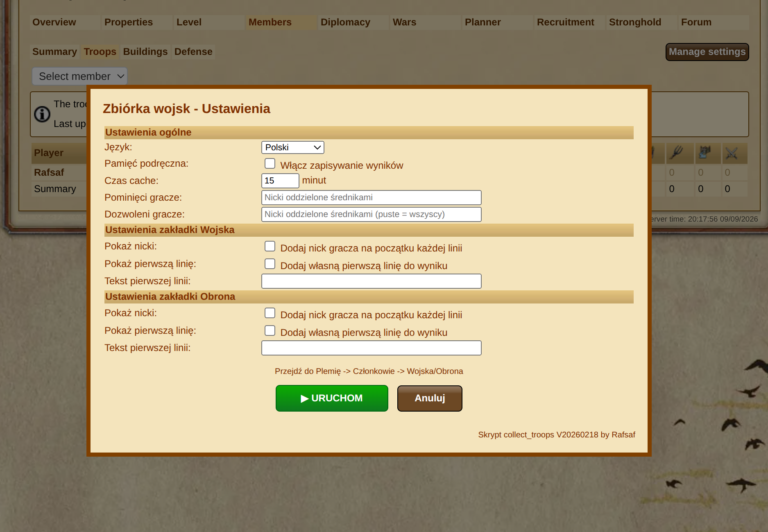Cancel with the Anuluj button

430,398
